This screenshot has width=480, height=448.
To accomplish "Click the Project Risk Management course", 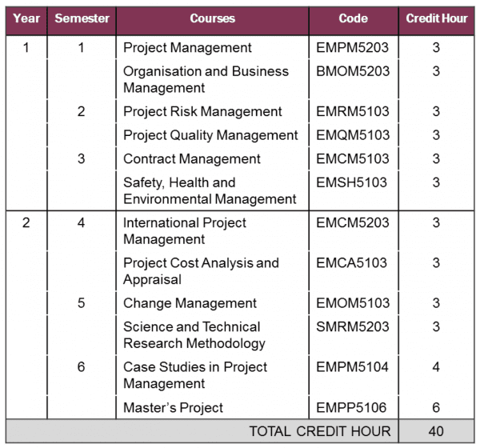I will click(x=202, y=111).
